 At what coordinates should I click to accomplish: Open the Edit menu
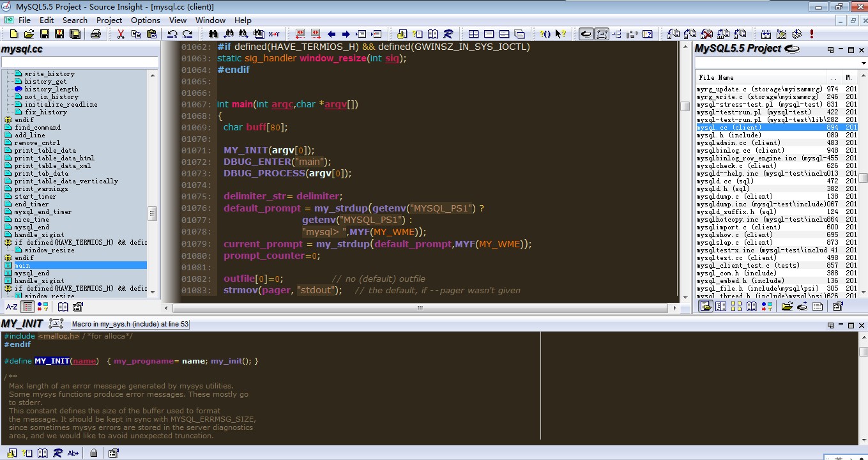coord(47,20)
